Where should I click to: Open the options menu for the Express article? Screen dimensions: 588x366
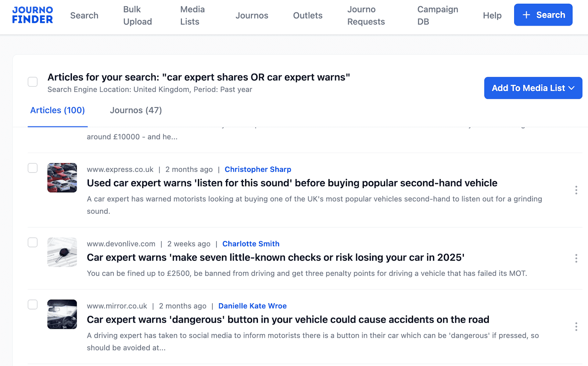pos(576,190)
